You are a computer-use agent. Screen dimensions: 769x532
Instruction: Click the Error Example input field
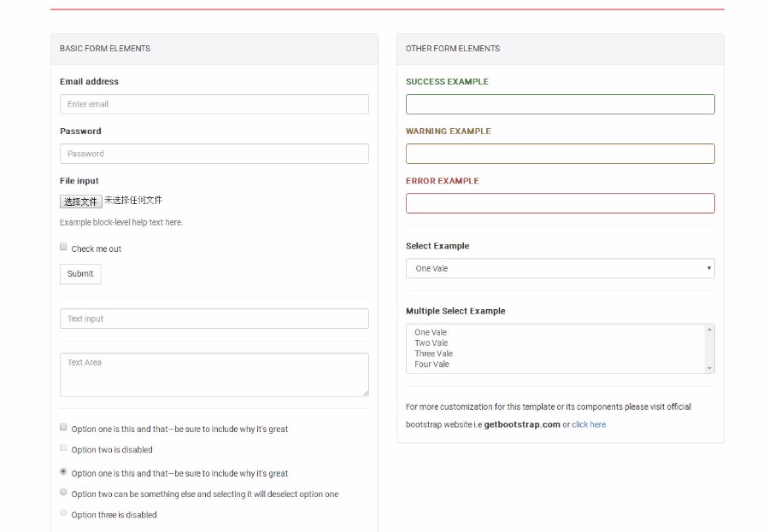click(x=560, y=203)
